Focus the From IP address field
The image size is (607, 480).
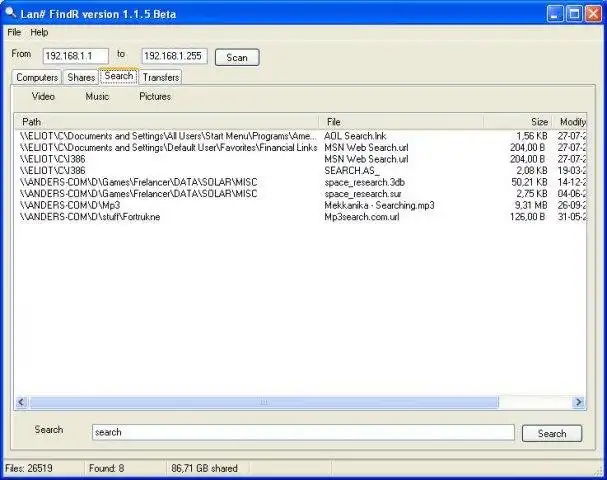point(75,56)
